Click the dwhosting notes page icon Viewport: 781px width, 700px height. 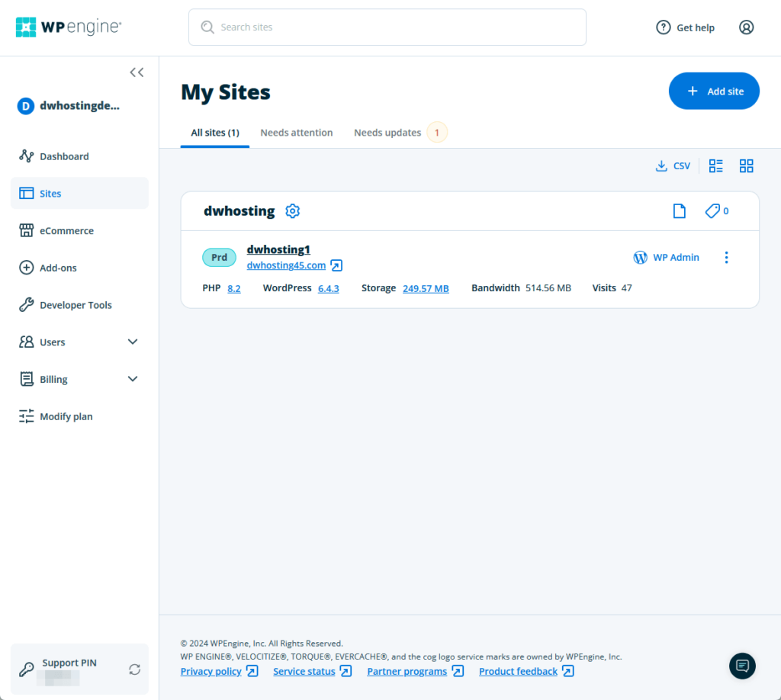pyautogui.click(x=680, y=211)
